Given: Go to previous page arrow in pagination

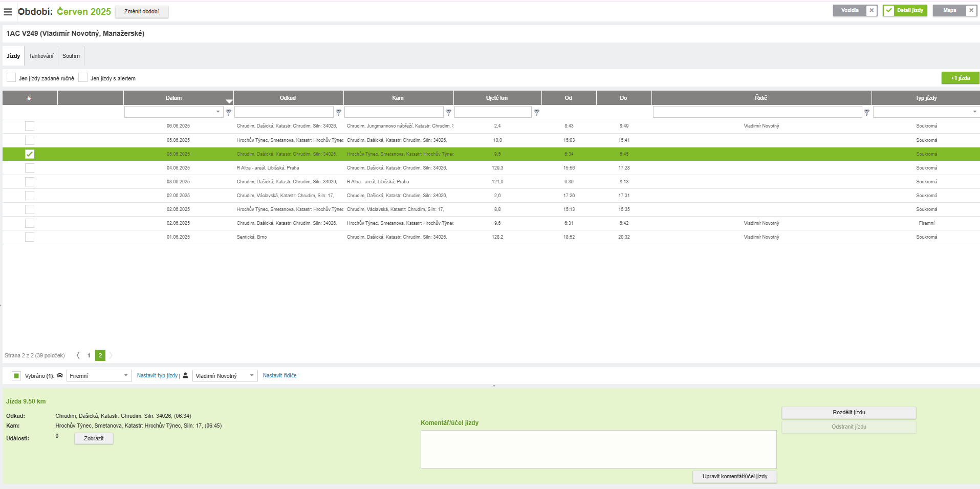Looking at the screenshot, I should point(78,355).
